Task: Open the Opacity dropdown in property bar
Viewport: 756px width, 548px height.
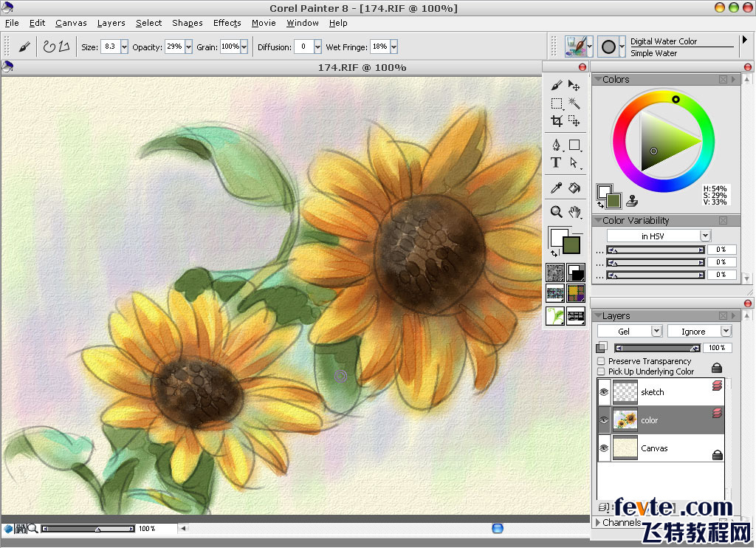Action: pos(189,47)
